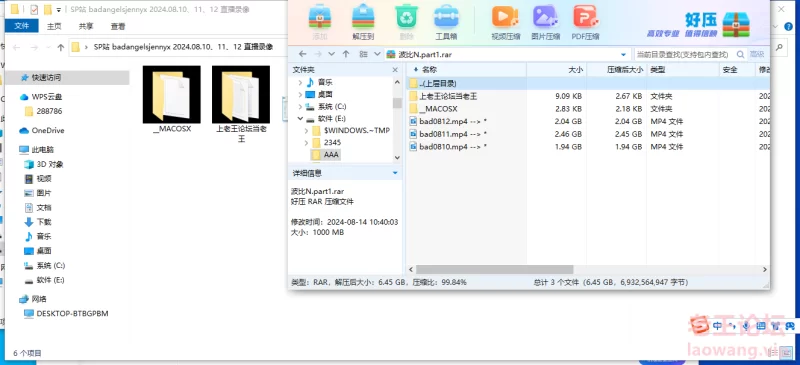Sort by the 类型 column header
Viewport: 800px width, 365px height.
click(x=683, y=69)
